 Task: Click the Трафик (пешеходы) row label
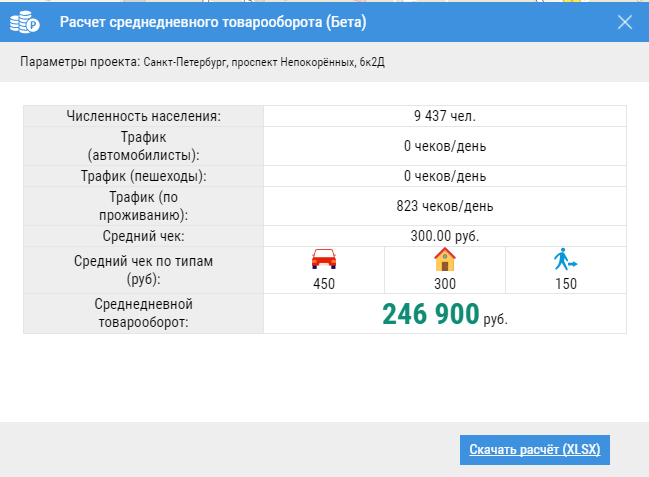point(143,177)
